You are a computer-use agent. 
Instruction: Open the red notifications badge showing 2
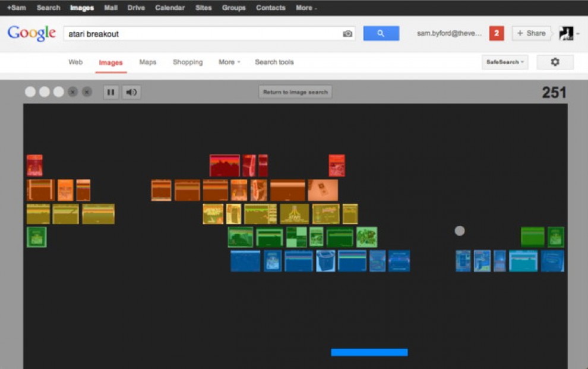click(497, 33)
